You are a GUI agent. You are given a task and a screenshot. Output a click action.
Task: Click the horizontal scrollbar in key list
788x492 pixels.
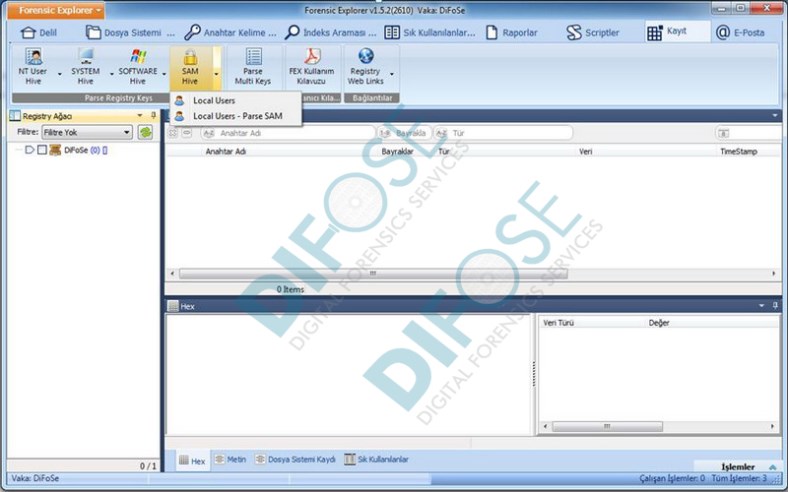(370, 272)
